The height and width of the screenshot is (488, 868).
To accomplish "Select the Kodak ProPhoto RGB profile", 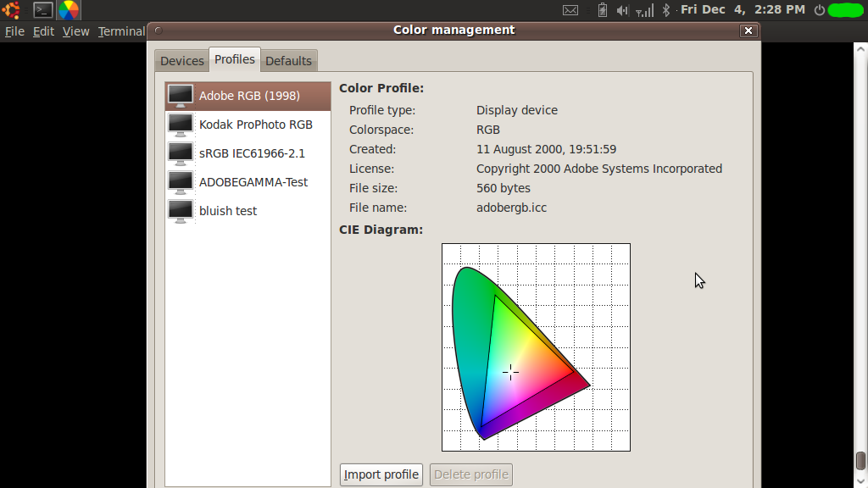I will tap(248, 125).
